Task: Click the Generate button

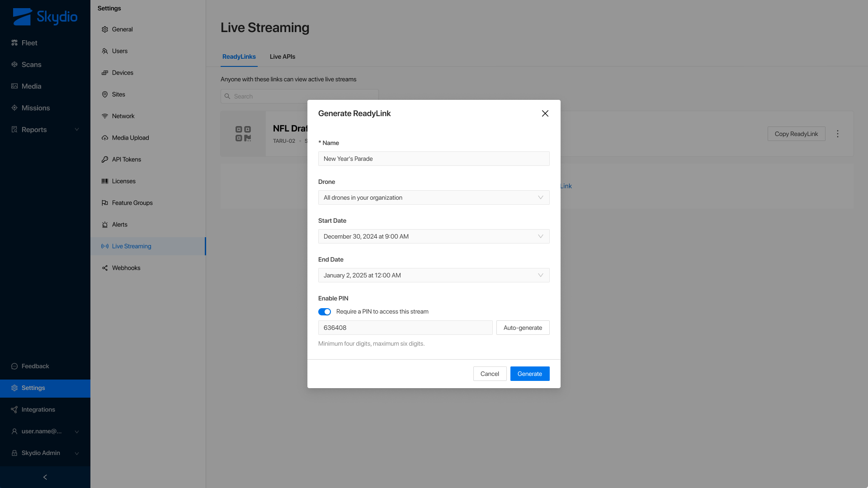Action: (x=529, y=374)
